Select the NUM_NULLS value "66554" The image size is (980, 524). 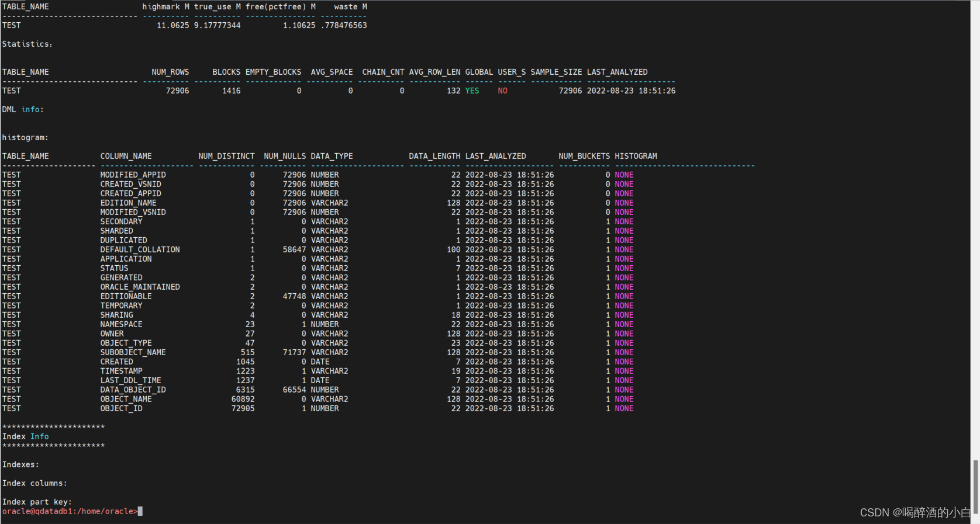pyautogui.click(x=294, y=390)
